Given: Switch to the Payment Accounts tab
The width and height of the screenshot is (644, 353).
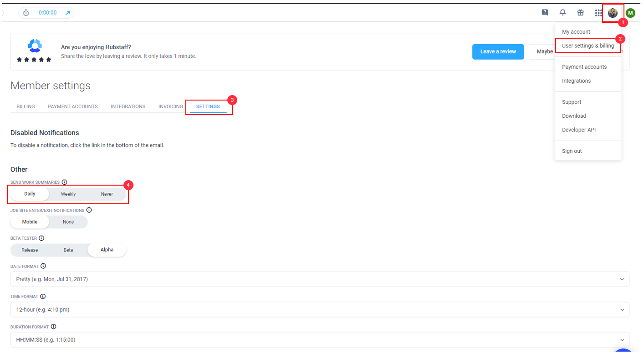Looking at the screenshot, I should point(73,106).
